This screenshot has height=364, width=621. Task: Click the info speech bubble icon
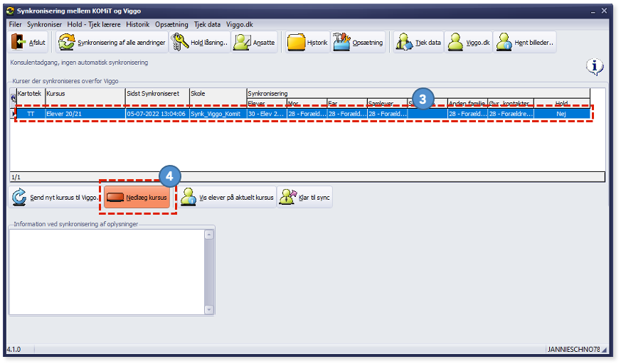point(595,66)
